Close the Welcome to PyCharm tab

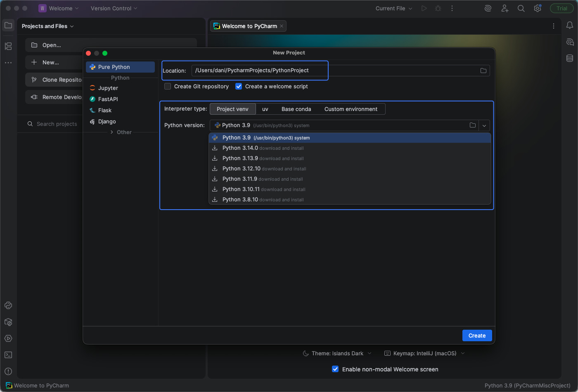tap(282, 26)
